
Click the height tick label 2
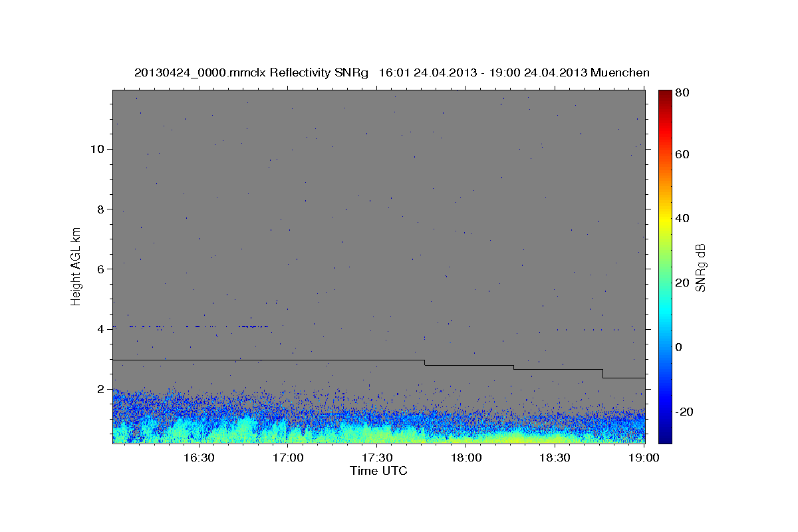coord(100,389)
